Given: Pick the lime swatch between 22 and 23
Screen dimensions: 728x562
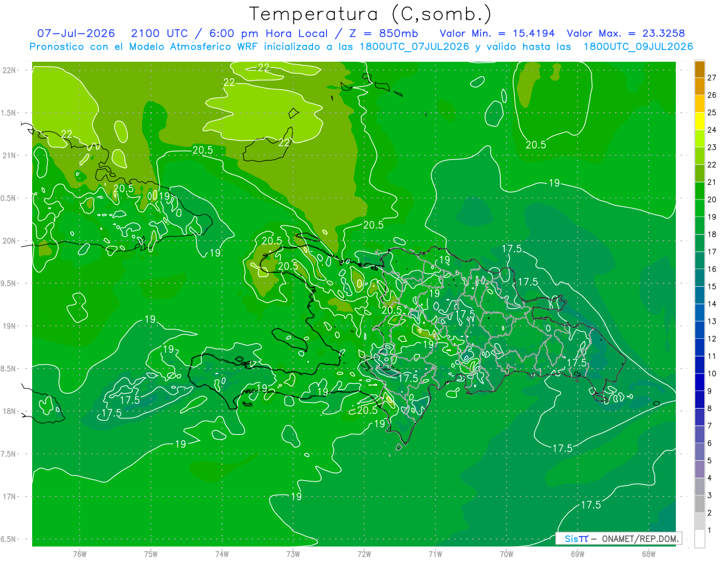Looking at the screenshot, I should (x=699, y=156).
